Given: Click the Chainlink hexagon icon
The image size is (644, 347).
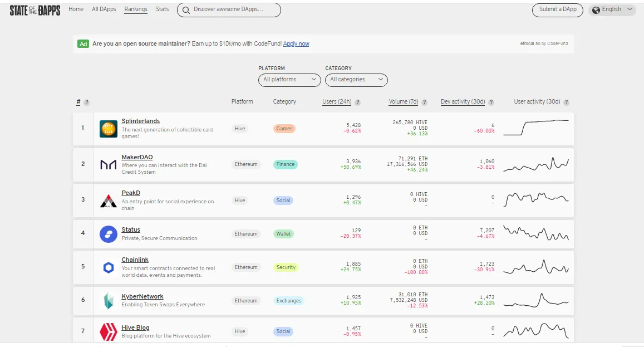Looking at the screenshot, I should [109, 268].
